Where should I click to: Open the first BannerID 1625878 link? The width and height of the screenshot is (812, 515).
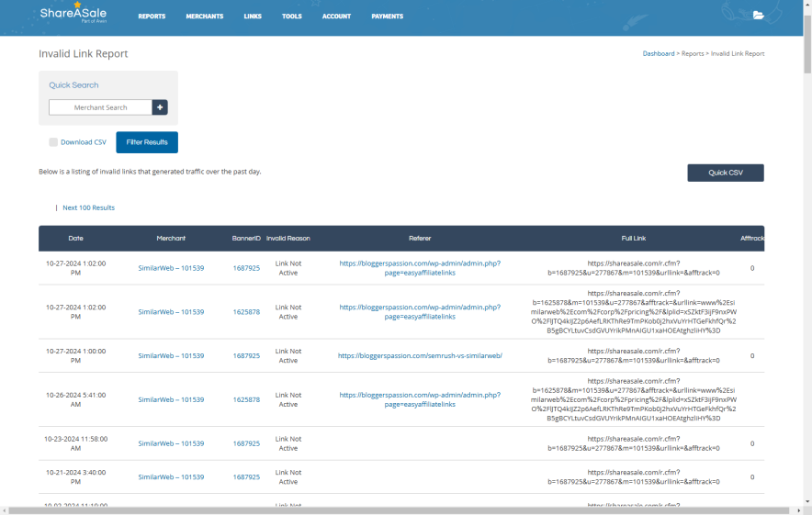[x=246, y=312]
